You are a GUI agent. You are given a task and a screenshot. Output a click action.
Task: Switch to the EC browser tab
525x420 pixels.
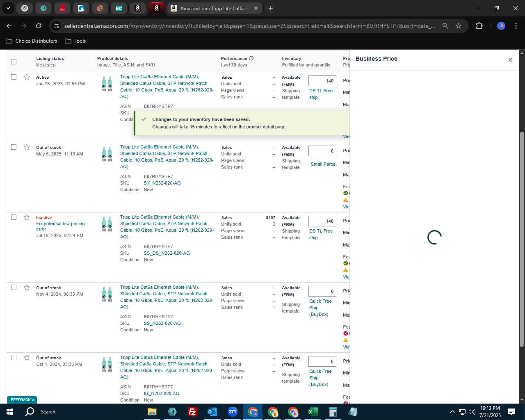(119, 8)
